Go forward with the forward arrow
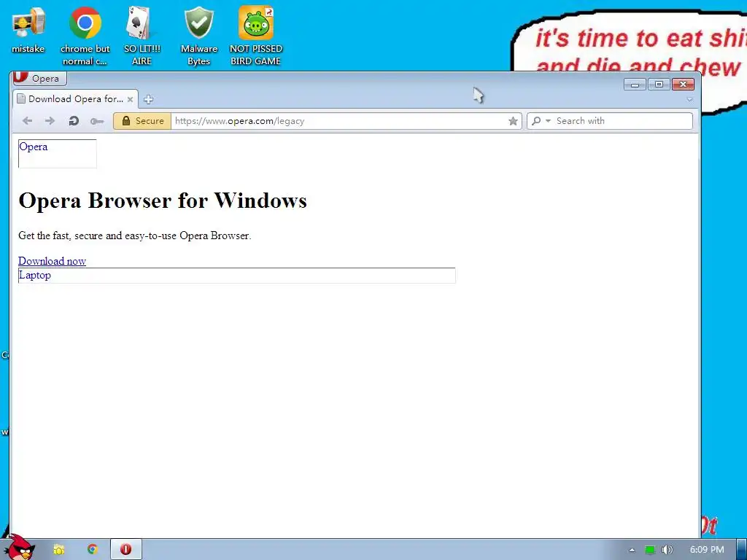This screenshot has height=560, width=747. click(50, 121)
